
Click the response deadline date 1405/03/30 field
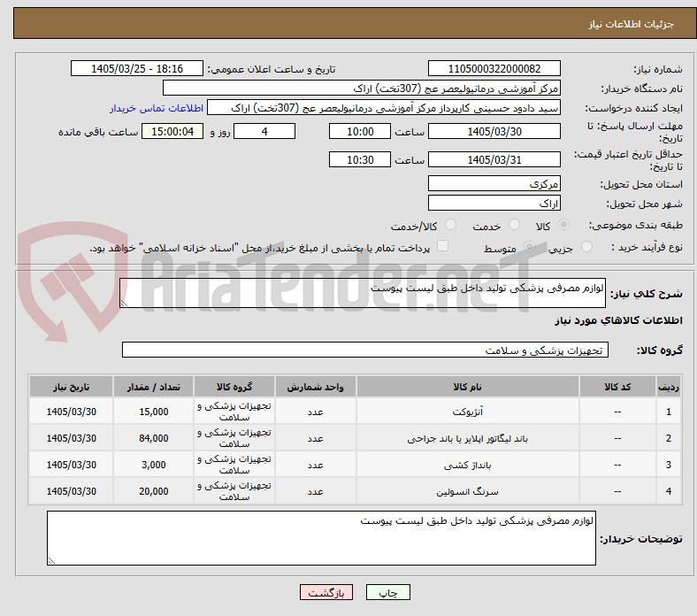pyautogui.click(x=494, y=131)
